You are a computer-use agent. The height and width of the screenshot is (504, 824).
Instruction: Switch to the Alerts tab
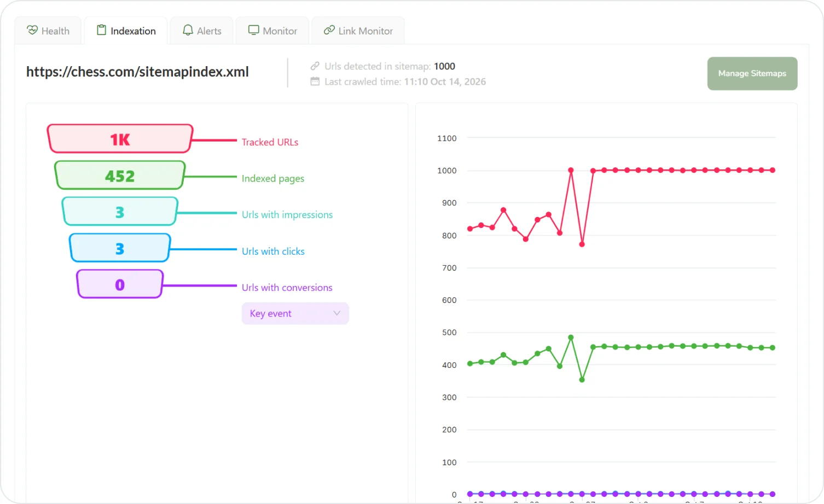[202, 31]
